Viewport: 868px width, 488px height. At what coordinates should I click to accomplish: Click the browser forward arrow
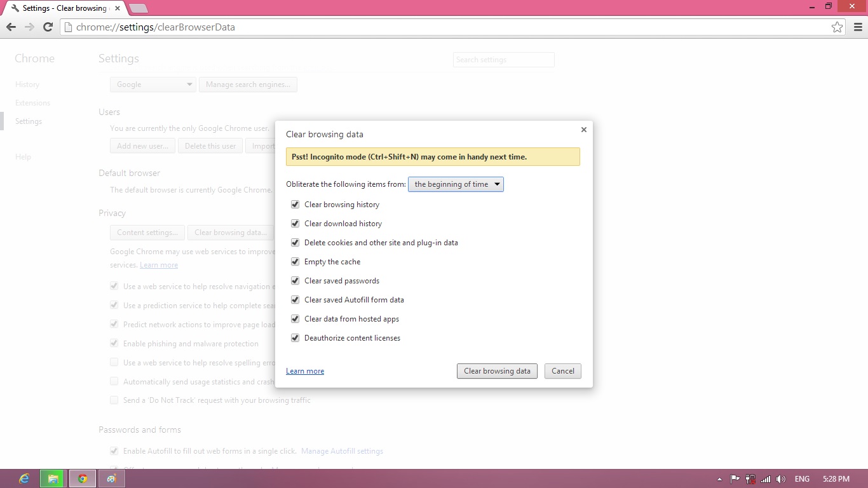[29, 27]
